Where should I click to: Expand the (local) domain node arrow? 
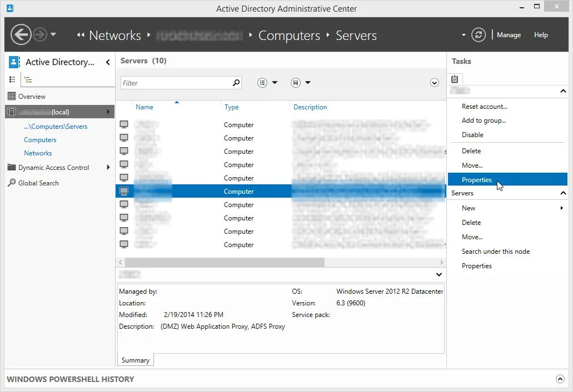[x=108, y=112]
